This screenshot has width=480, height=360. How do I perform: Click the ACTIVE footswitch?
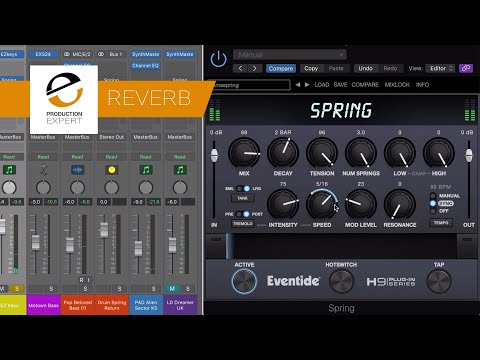coord(244,281)
